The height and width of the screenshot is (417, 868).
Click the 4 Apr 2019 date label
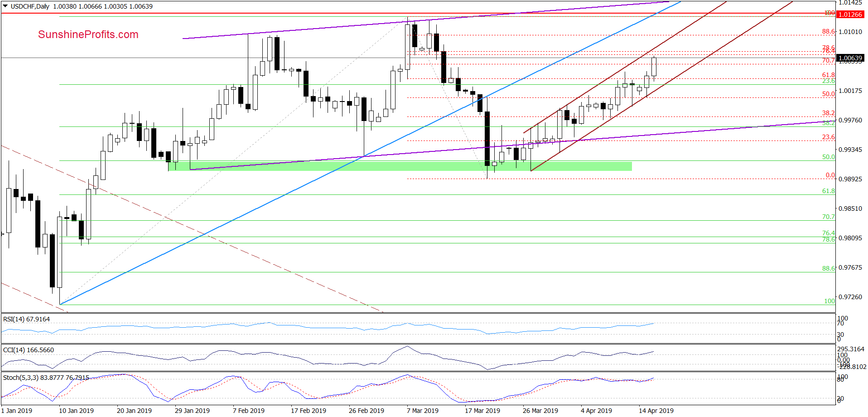tap(596, 411)
